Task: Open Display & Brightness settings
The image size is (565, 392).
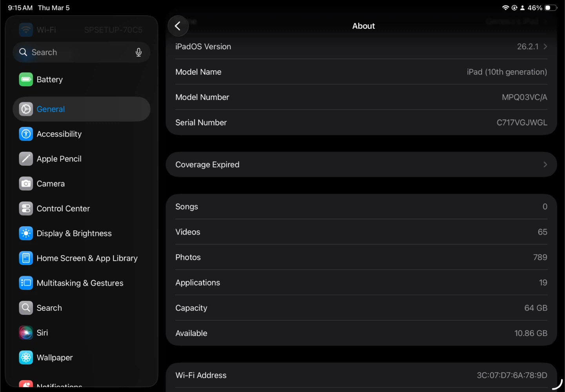Action: [82, 233]
